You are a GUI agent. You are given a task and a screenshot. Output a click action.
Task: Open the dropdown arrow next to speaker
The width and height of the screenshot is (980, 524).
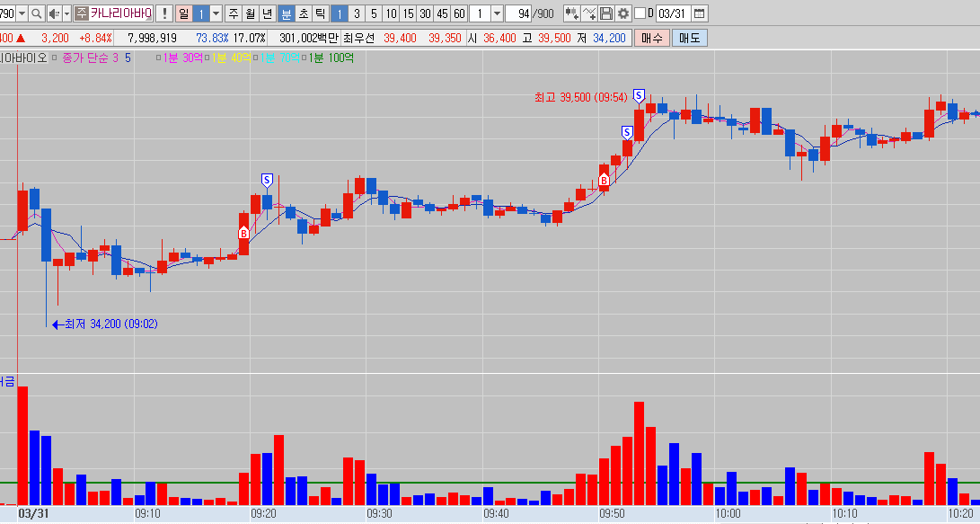click(66, 13)
